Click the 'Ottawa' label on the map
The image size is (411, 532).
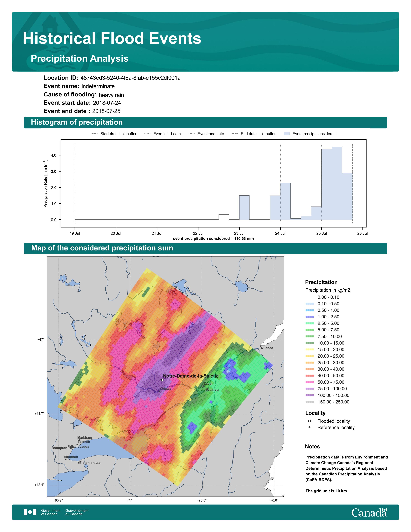(166, 389)
